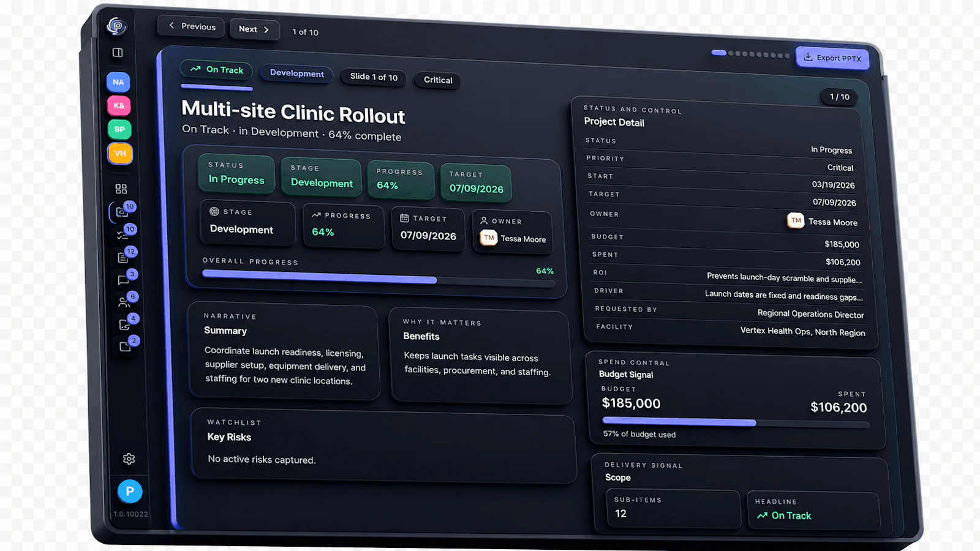Screen dimensions: 980x551
Task: Open the documents icon with badge 12
Action: tap(123, 257)
